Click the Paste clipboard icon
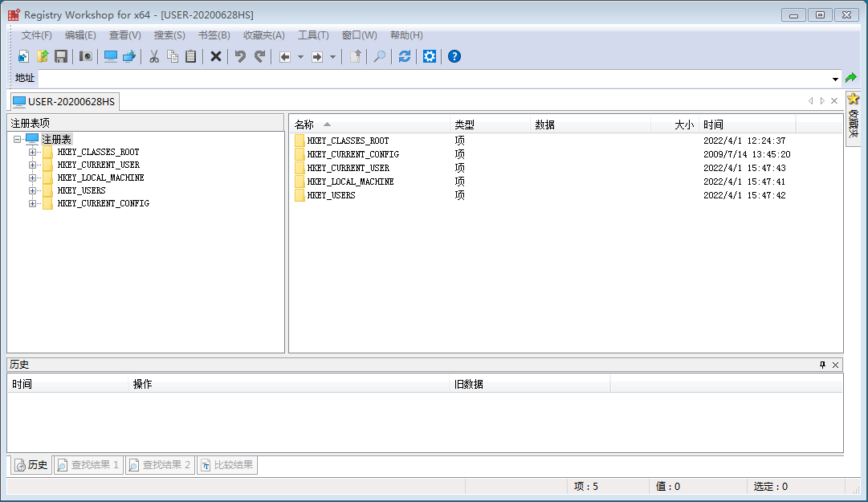 pos(191,56)
